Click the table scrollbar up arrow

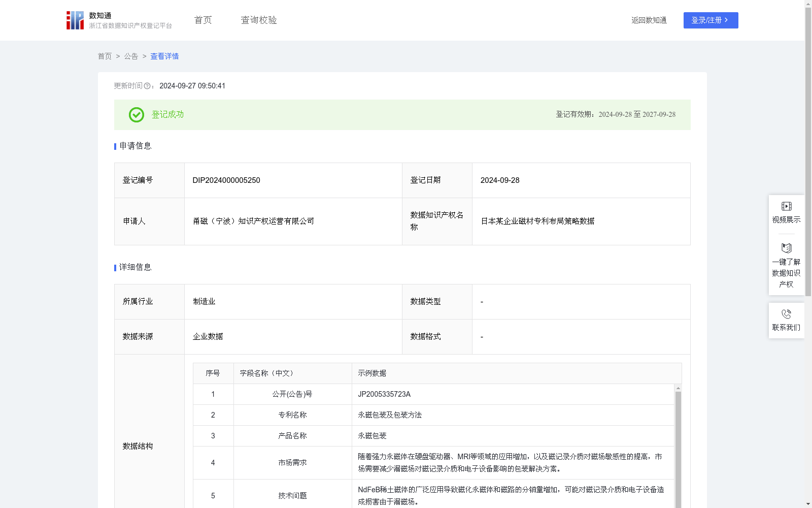coord(678,388)
